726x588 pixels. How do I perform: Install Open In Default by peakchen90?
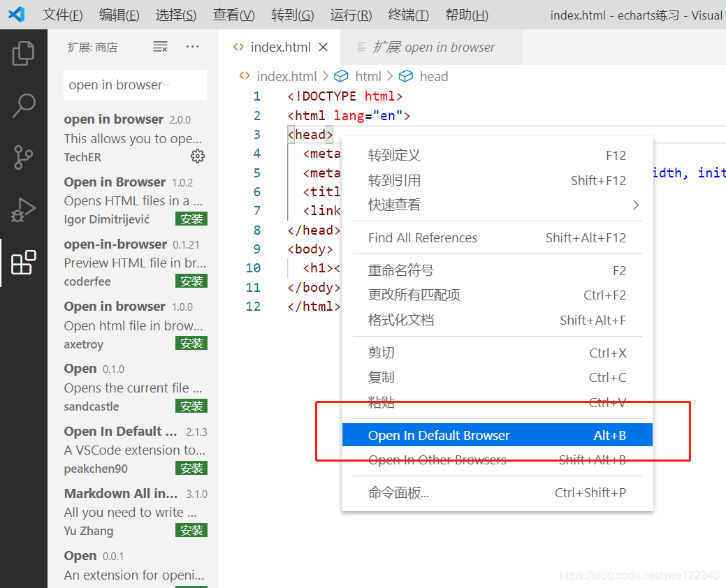(x=191, y=468)
